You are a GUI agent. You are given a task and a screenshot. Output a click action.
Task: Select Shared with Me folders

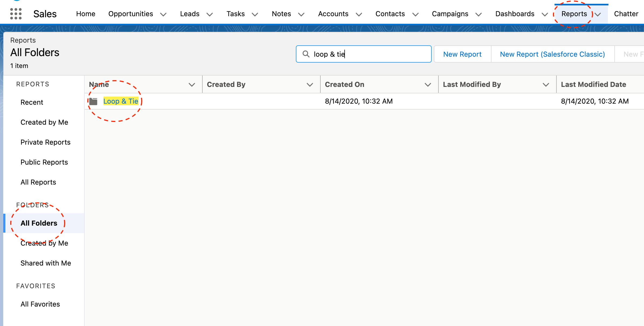click(x=46, y=263)
